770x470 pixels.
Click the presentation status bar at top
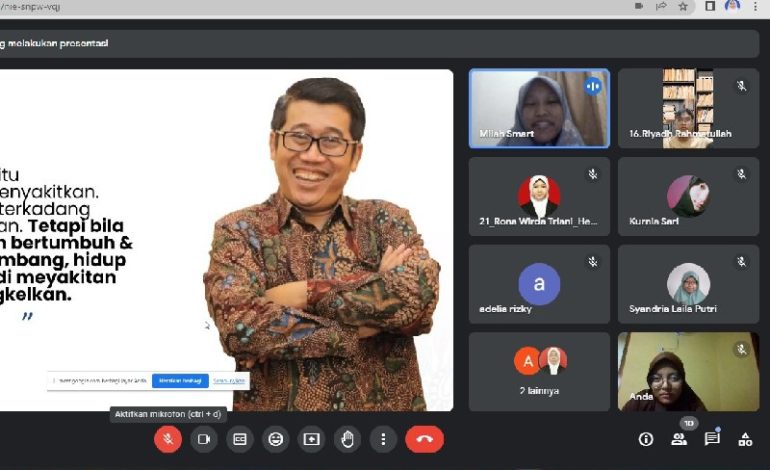(x=379, y=43)
